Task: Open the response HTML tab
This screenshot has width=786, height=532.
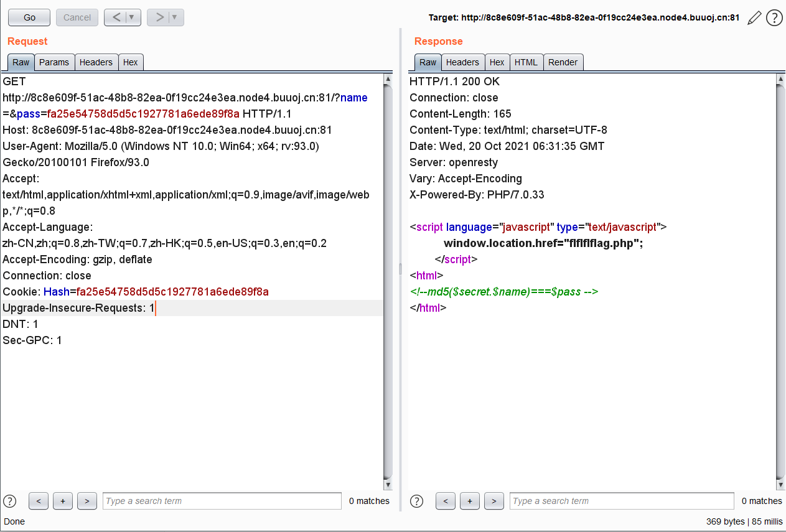Action: pyautogui.click(x=526, y=62)
